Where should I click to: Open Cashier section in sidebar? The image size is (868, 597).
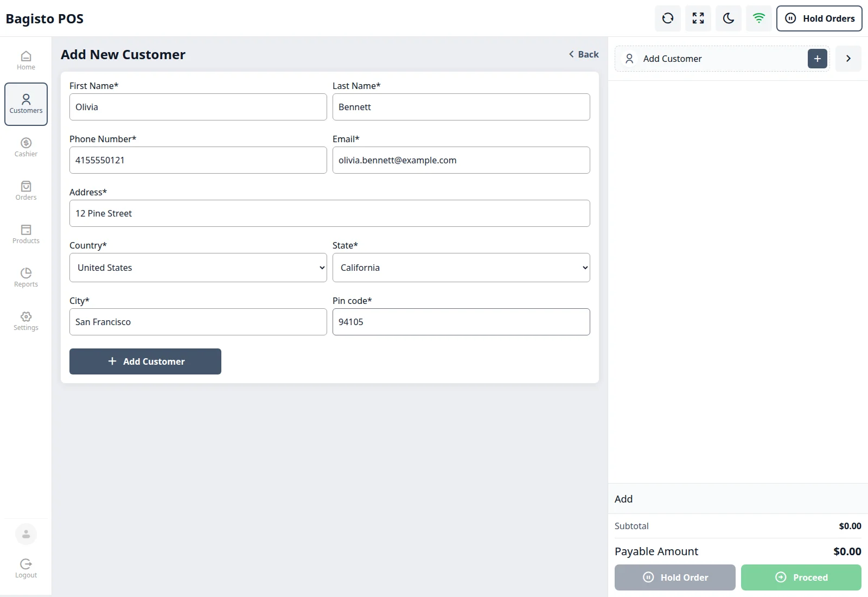[26, 148]
